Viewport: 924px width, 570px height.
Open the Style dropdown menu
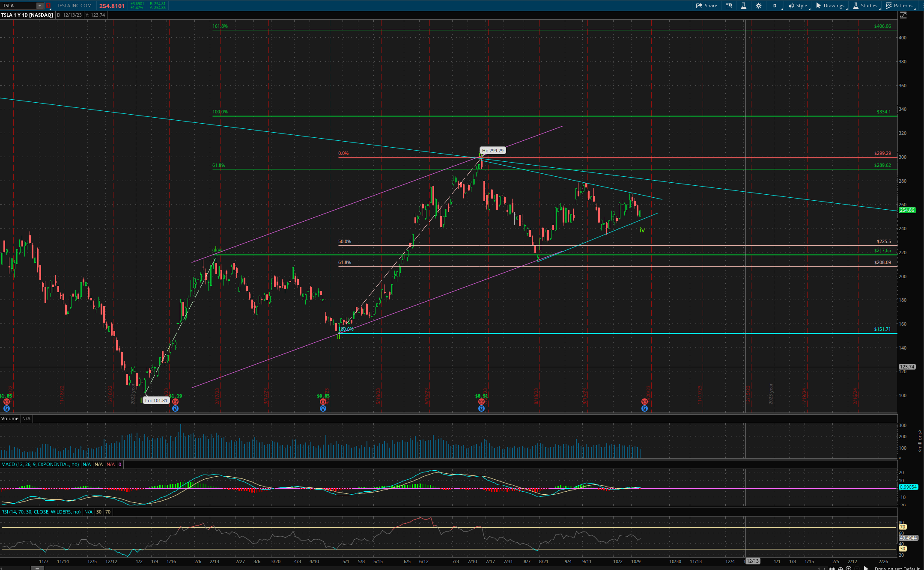click(798, 6)
